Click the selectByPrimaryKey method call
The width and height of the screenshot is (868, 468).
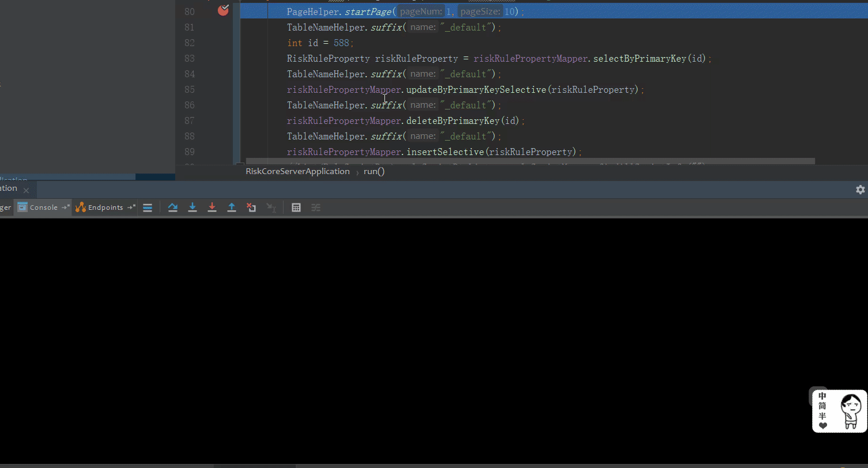pyautogui.click(x=640, y=58)
